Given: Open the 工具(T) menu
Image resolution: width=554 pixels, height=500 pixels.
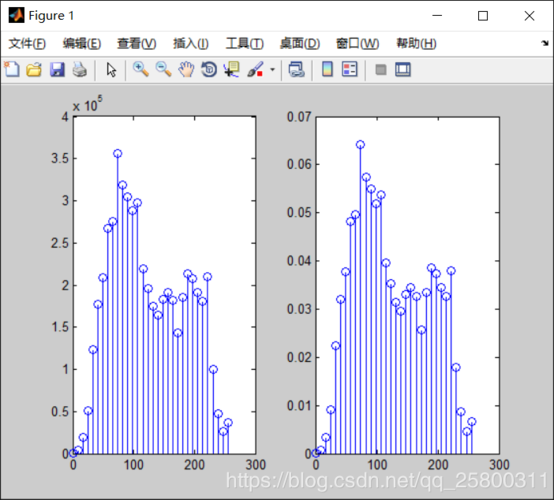Looking at the screenshot, I should point(245,43).
